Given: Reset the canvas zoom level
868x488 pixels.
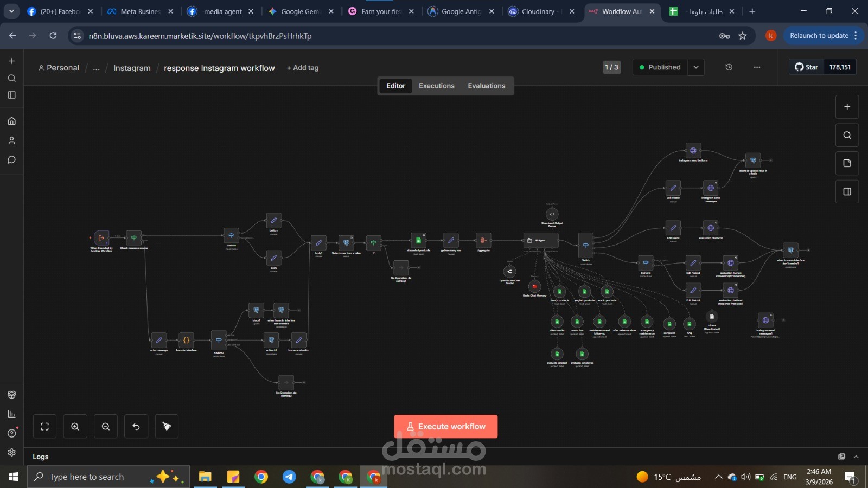Looking at the screenshot, I should click(x=136, y=426).
